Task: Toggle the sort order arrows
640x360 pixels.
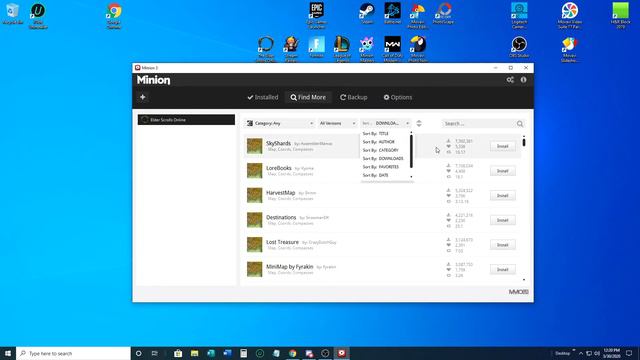Action: coord(419,123)
